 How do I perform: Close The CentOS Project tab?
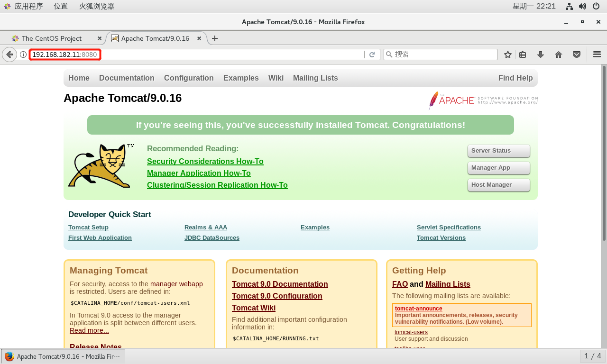coord(100,38)
